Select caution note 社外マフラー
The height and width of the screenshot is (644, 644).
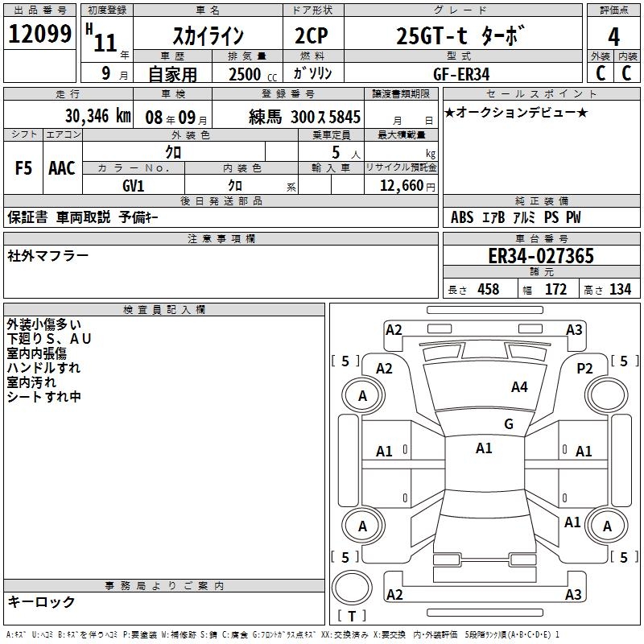(47, 256)
